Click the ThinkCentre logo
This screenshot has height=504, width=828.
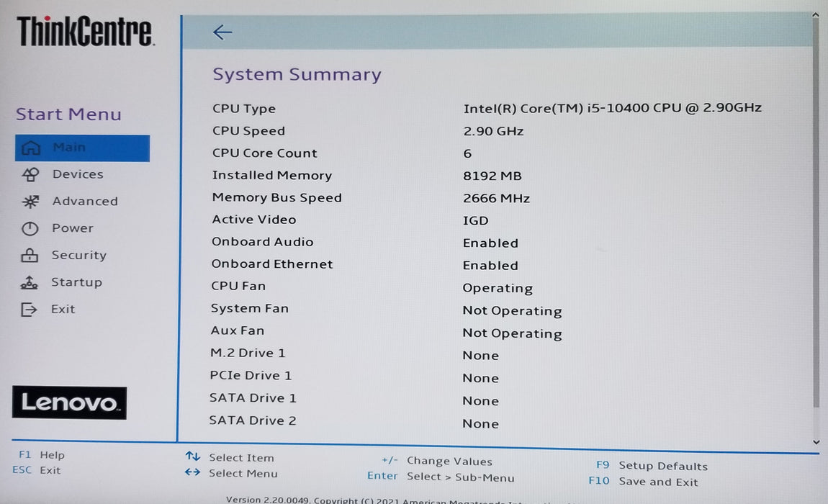(x=86, y=32)
